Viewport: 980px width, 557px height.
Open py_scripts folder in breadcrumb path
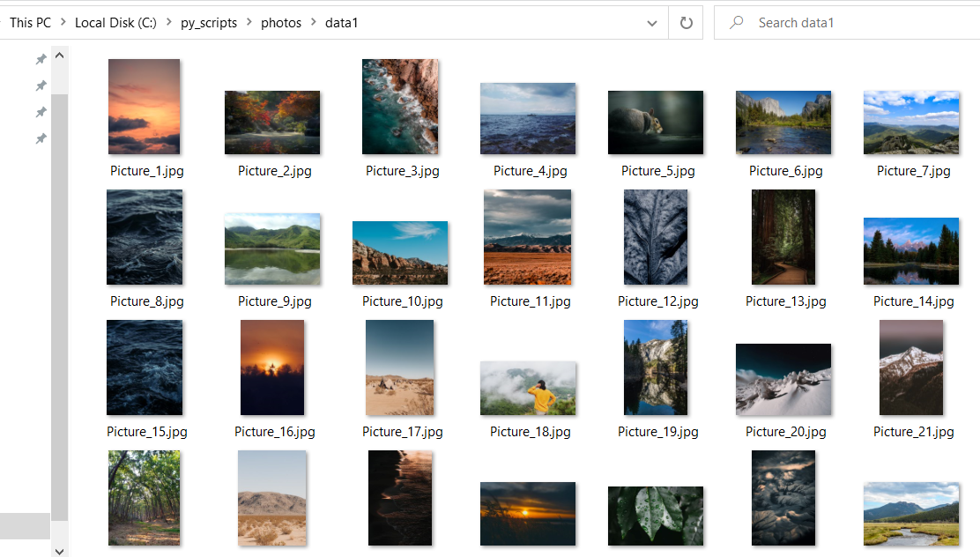[x=209, y=23]
